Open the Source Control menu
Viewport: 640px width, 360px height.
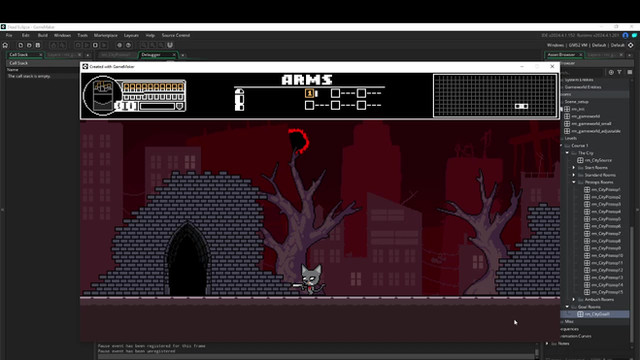pyautogui.click(x=176, y=36)
